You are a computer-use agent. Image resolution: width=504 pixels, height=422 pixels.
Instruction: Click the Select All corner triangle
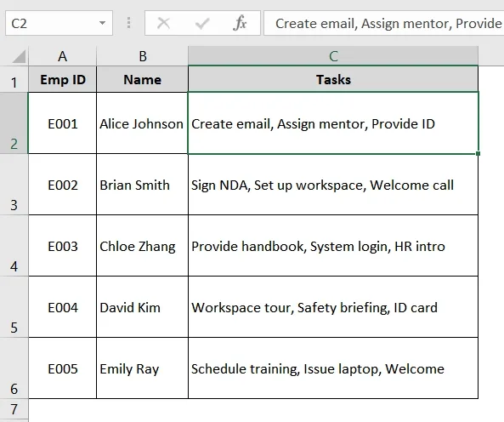19,57
